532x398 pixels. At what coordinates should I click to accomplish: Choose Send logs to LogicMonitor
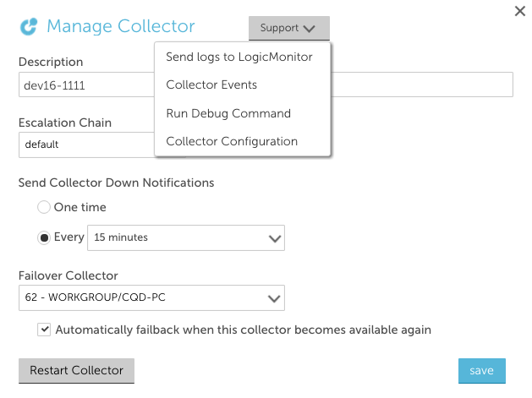(x=239, y=57)
